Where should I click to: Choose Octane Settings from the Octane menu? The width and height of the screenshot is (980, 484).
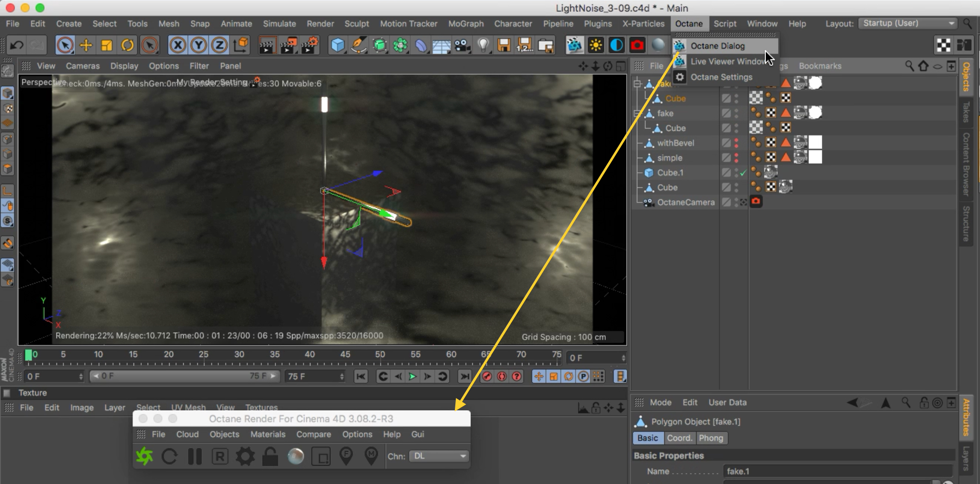point(721,77)
